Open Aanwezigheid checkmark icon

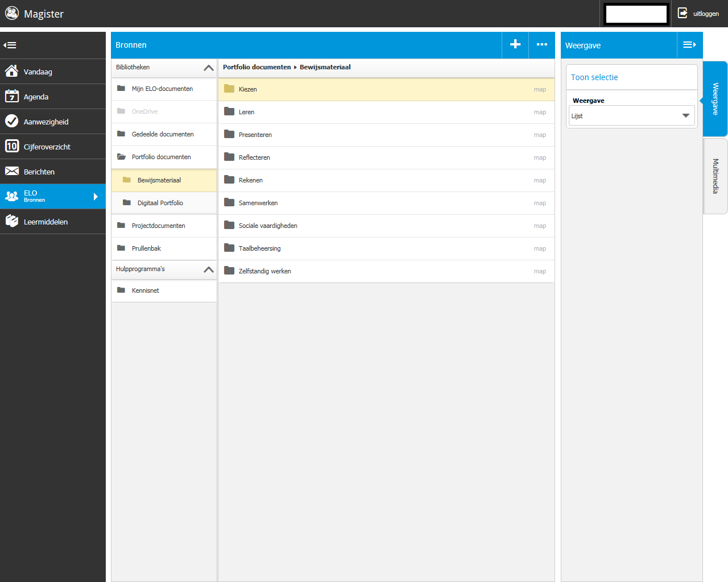(11, 122)
